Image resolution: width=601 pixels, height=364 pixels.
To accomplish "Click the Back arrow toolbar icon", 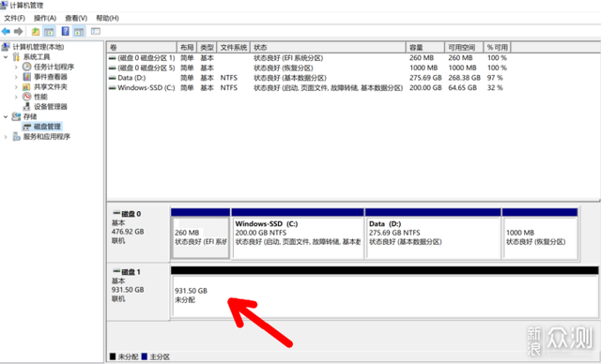I will [x=6, y=31].
